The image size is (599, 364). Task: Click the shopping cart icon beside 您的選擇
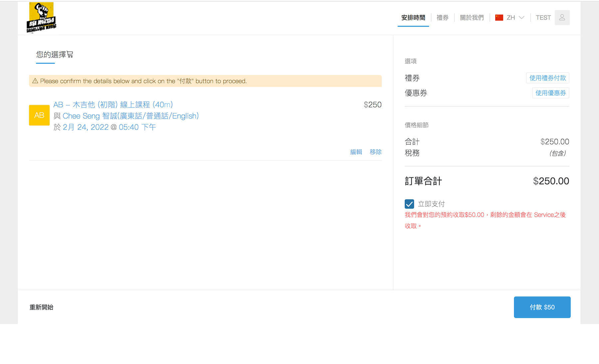point(70,55)
